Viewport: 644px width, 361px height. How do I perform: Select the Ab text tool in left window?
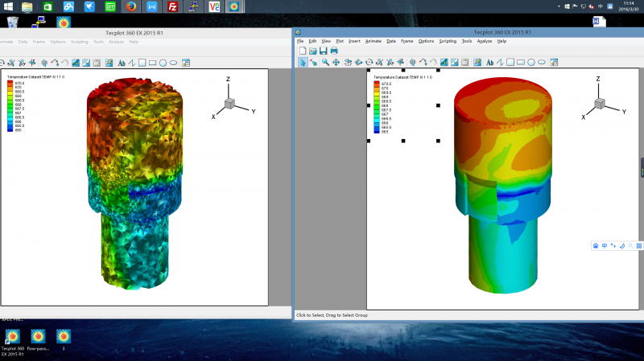click(122, 62)
